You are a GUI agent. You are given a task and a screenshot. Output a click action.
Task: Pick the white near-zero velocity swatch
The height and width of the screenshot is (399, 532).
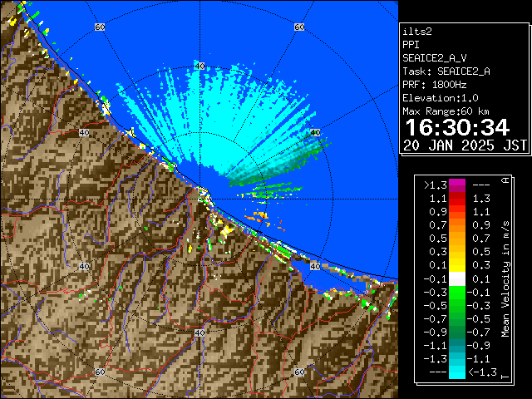point(457,279)
